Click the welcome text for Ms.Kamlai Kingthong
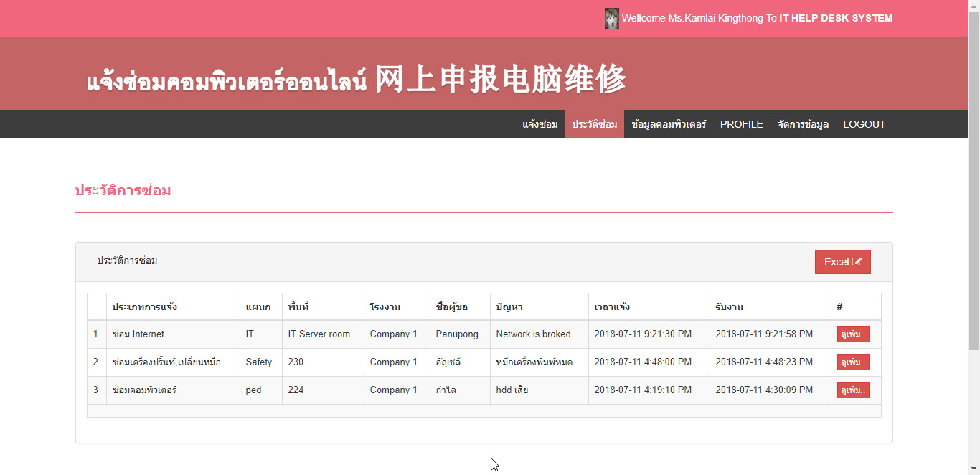 757,19
